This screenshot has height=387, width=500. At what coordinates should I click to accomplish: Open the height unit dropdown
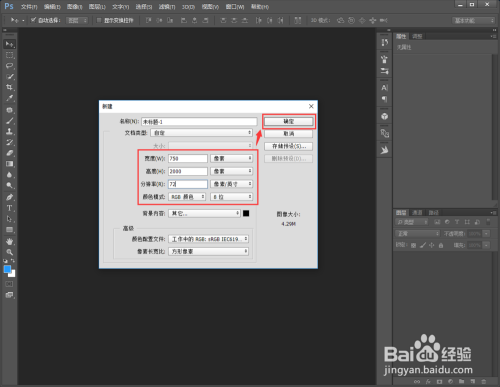231,171
